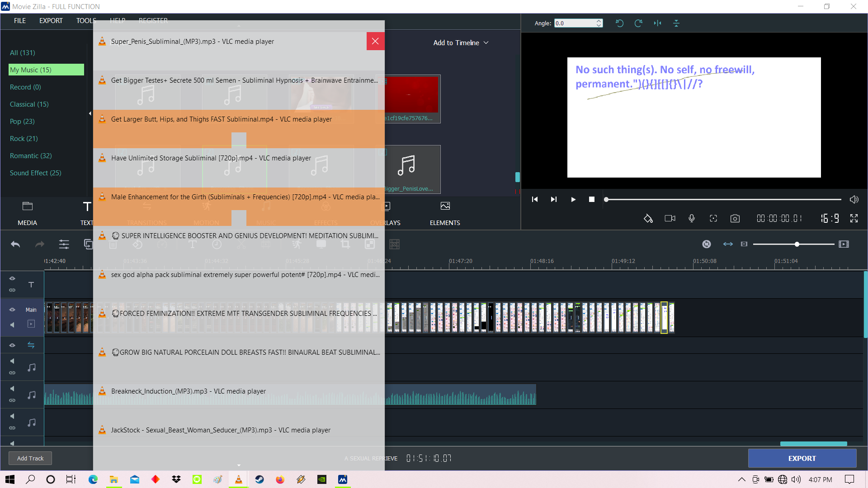The width and height of the screenshot is (868, 488).
Task: Click flip horizontal icon
Action: click(657, 23)
